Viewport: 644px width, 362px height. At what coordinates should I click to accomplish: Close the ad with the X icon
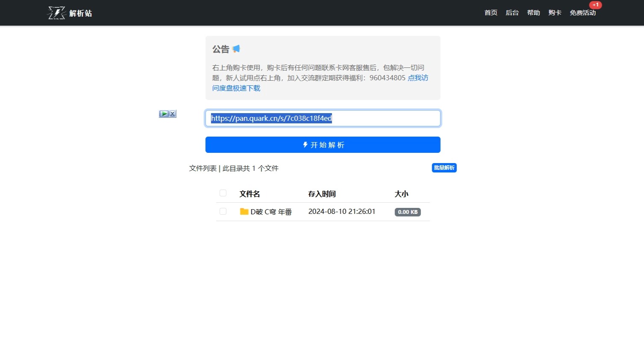point(172,114)
